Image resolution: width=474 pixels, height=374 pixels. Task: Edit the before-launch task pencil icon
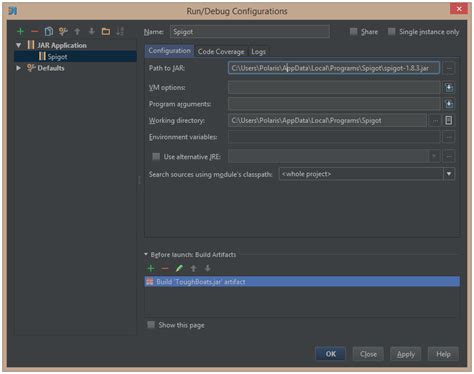(179, 268)
